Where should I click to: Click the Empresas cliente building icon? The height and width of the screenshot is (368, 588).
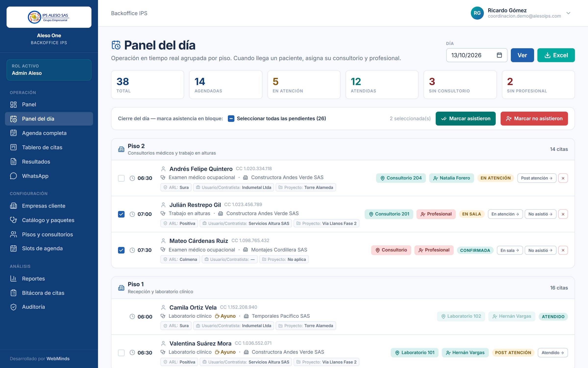click(x=13, y=206)
